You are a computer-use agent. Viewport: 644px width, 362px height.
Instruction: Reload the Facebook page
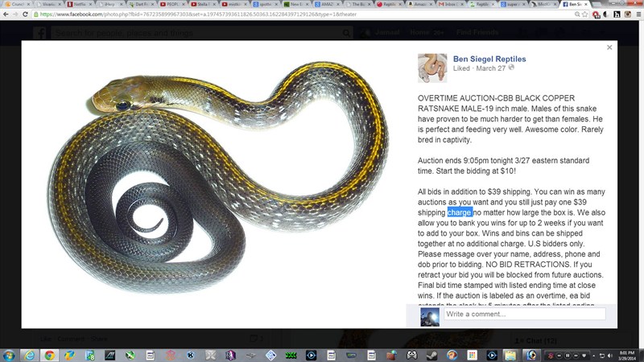[x=25, y=14]
